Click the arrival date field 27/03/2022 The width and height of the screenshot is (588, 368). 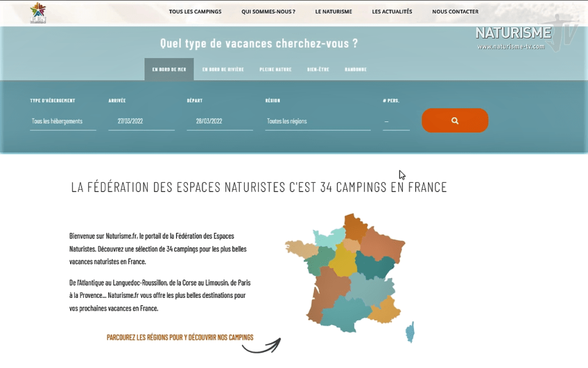coord(141,121)
